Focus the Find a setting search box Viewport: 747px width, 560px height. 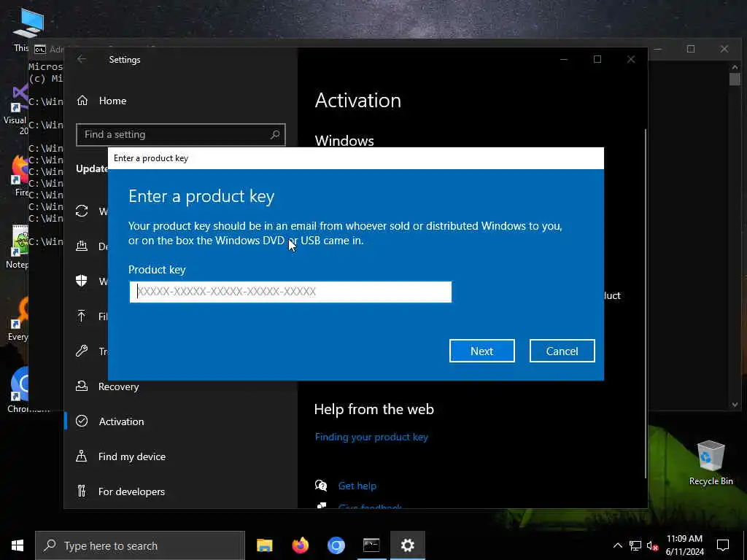click(181, 135)
